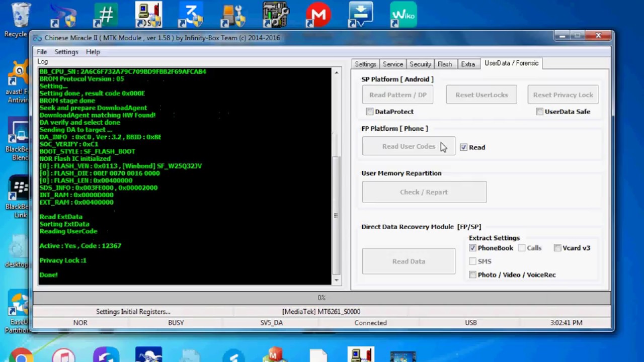This screenshot has height=362, width=644.
Task: Click the '[MediaTek] MT6261_S0000' status entry
Action: tap(321, 312)
